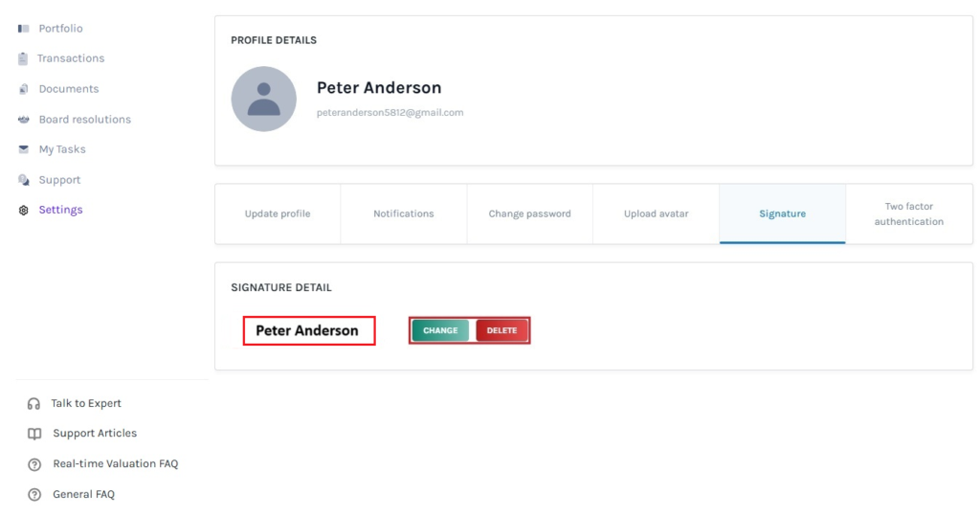Screen dimensions: 980x516
Task: Click the SIGNATURE DETAIL heading
Action: click(281, 288)
